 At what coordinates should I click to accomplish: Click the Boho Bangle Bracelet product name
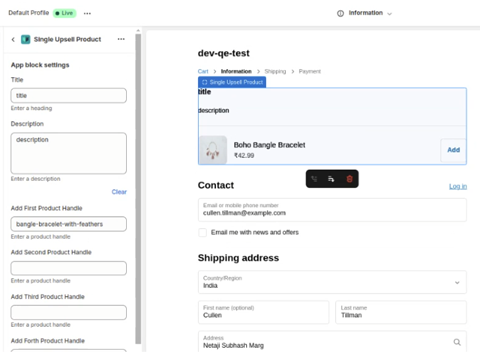[x=269, y=145]
